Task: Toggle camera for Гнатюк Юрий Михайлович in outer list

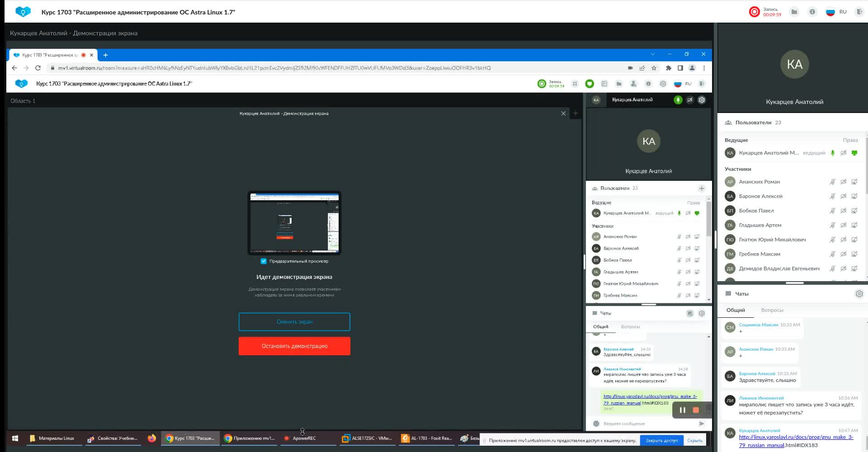Action: pyautogui.click(x=843, y=240)
